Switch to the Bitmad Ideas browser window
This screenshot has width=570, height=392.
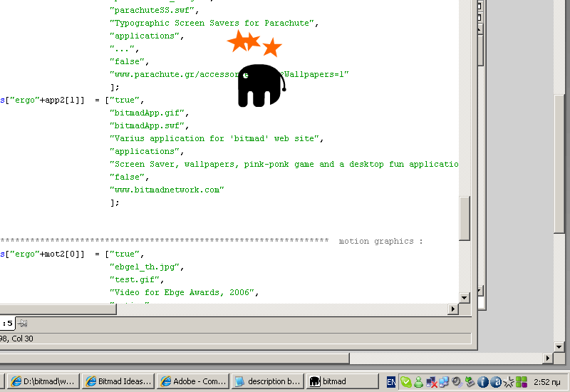[117, 381]
